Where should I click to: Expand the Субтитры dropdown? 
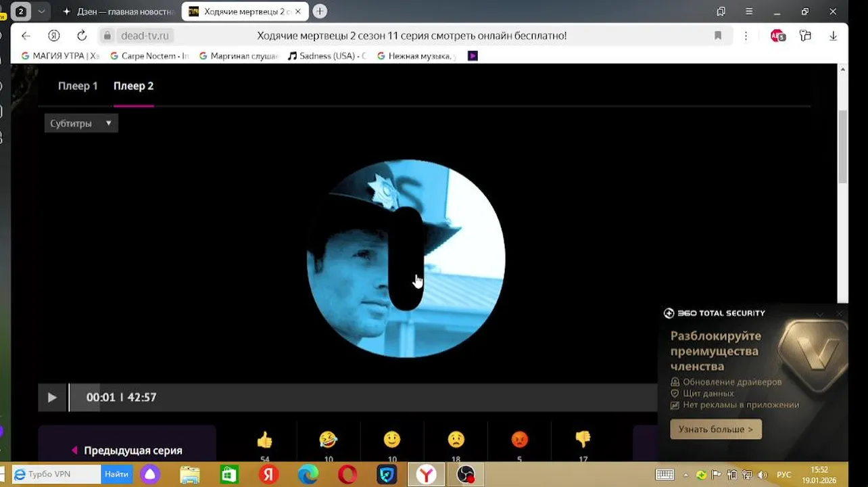(81, 123)
